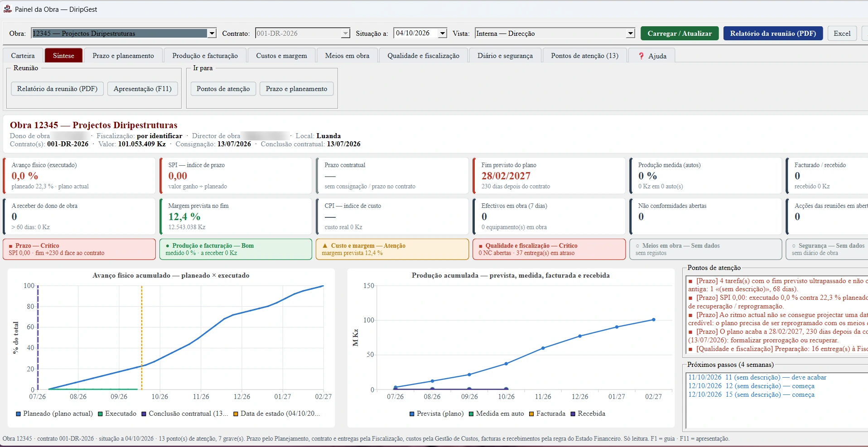Click the purple Conclusão contratual legend swatch
868x447 pixels.
click(144, 414)
